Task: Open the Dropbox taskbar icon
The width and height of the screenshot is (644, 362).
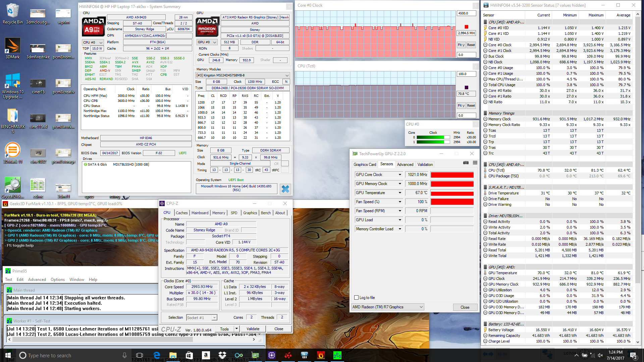Action: (222, 355)
